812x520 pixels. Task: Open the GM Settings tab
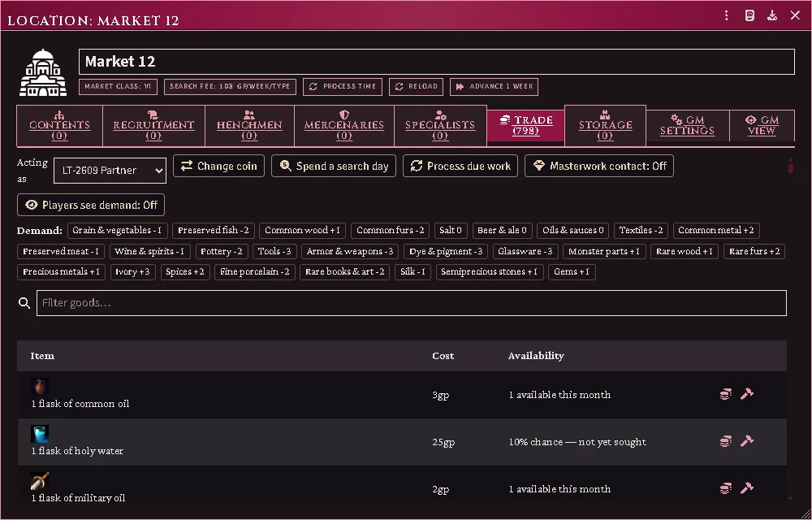pyautogui.click(x=688, y=125)
